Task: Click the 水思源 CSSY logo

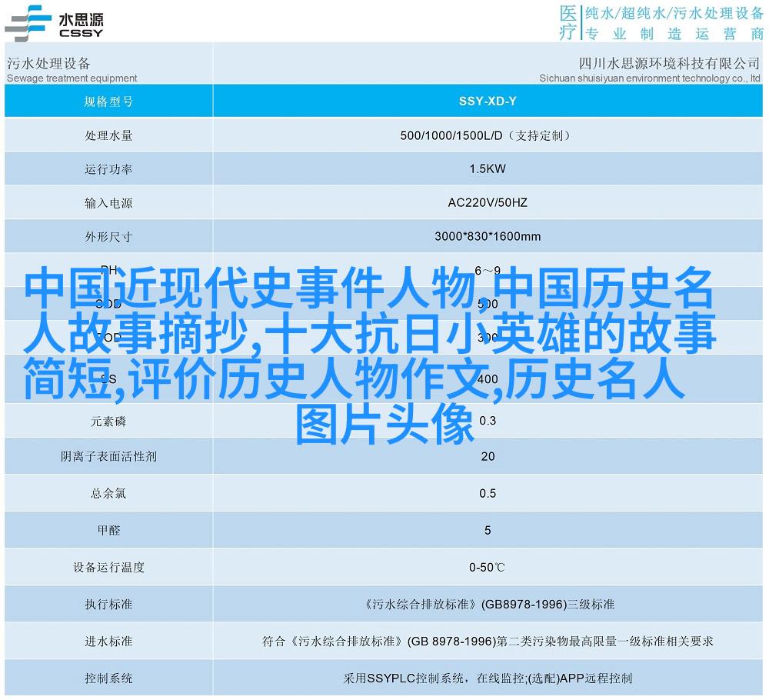Action: click(54, 24)
